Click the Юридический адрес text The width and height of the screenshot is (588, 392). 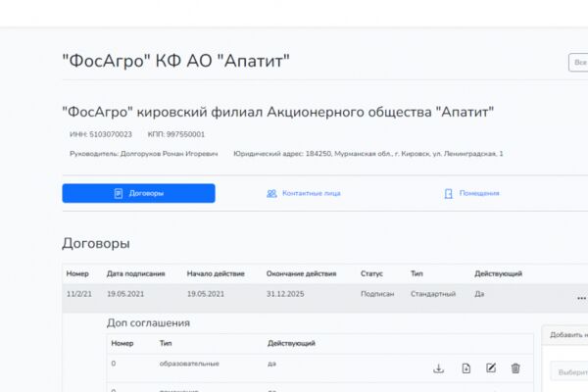pos(368,154)
